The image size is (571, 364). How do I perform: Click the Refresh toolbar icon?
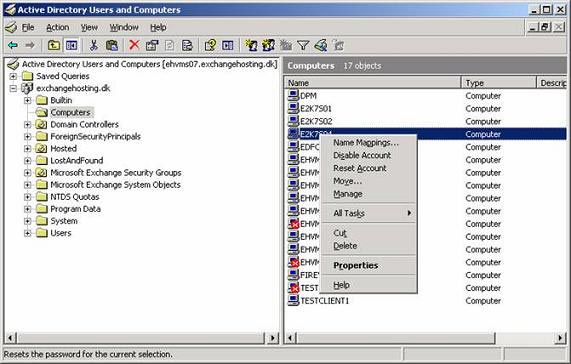[170, 45]
